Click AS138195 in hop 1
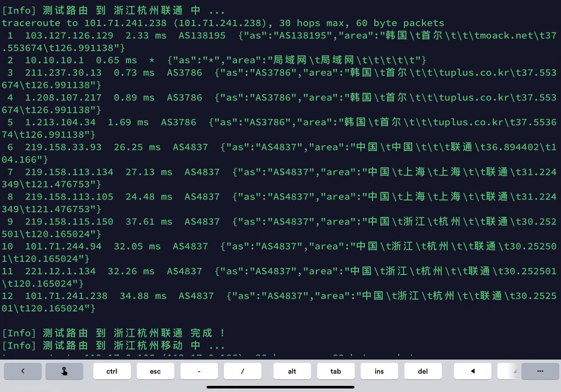The width and height of the screenshot is (561, 392). pyautogui.click(x=202, y=36)
